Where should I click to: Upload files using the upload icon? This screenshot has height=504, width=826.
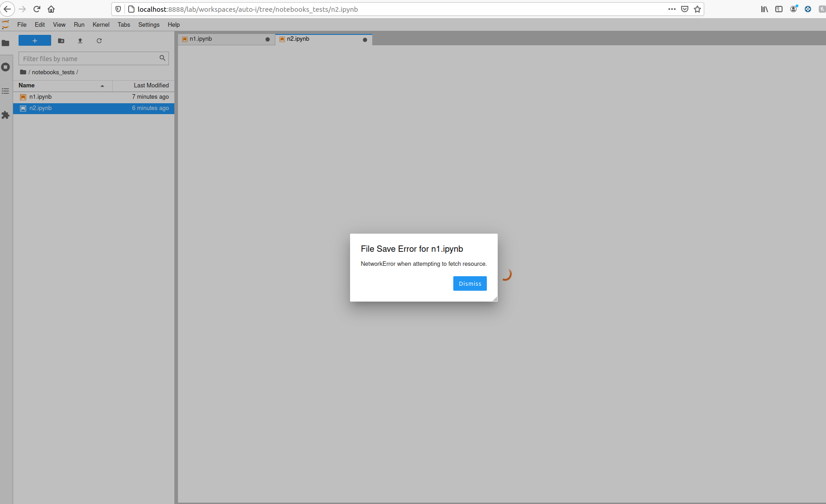(80, 41)
